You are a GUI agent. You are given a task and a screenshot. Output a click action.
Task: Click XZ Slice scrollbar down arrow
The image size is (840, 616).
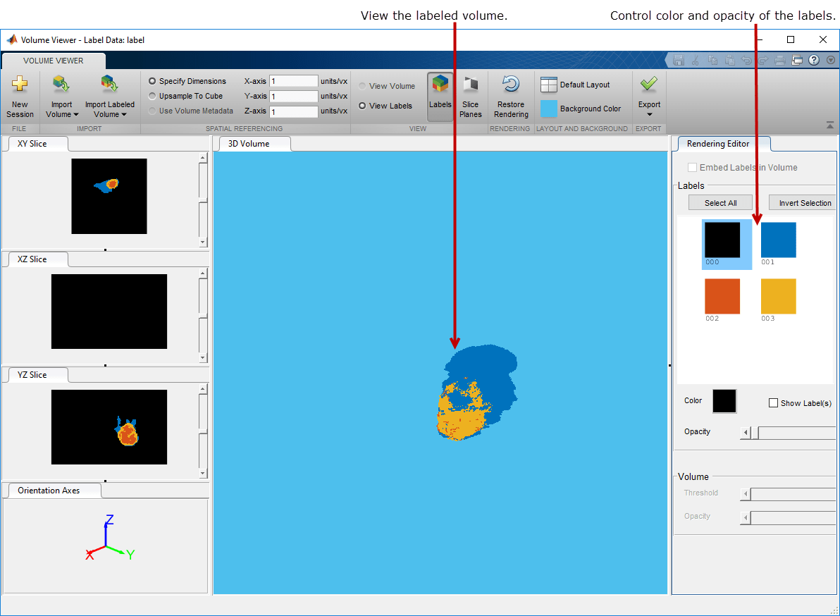(202, 358)
